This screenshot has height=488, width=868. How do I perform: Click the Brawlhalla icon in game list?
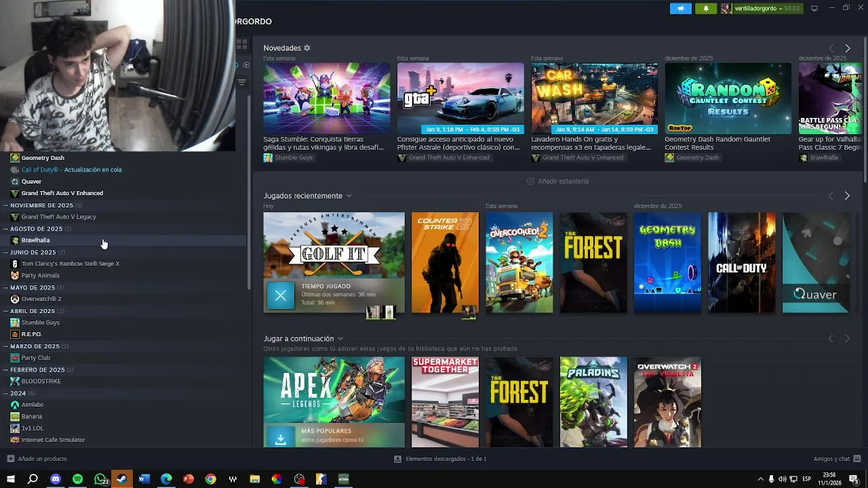[15, 240]
